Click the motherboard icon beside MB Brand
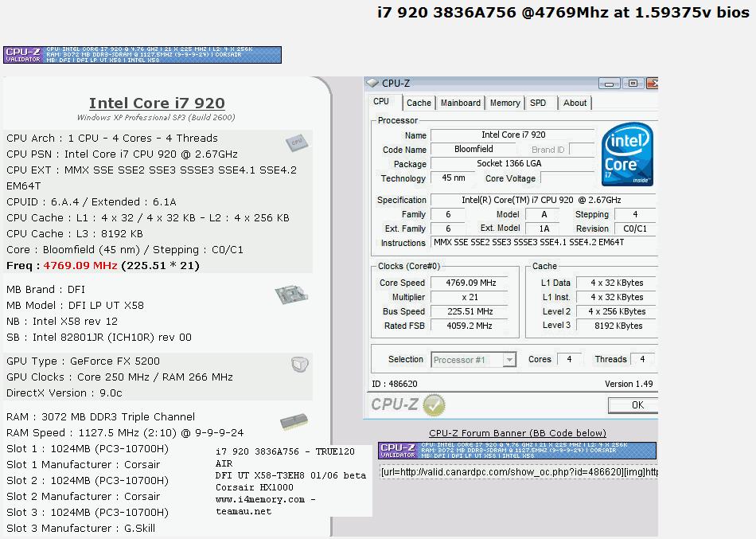756x539 pixels. (x=291, y=295)
